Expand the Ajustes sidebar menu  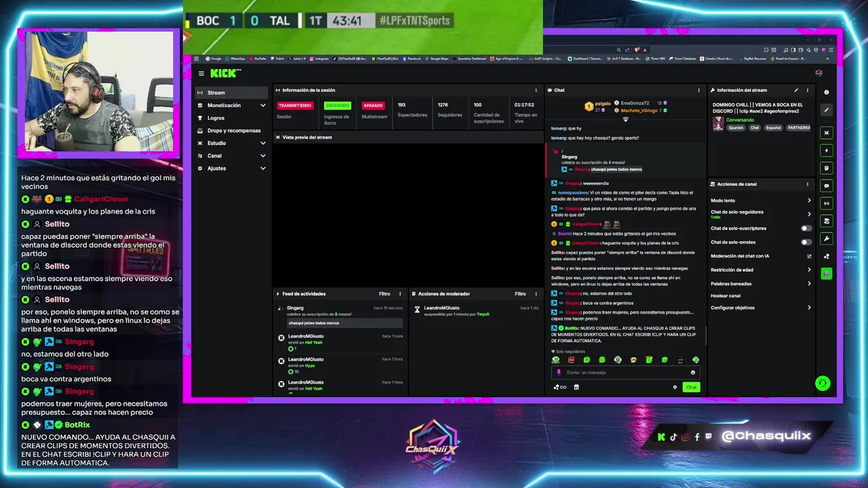(231, 168)
